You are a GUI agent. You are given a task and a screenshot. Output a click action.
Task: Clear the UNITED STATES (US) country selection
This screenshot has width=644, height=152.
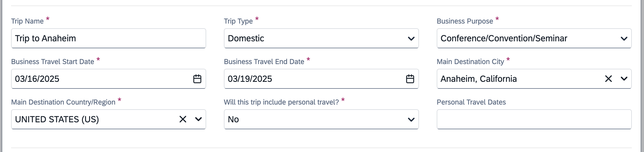(183, 119)
